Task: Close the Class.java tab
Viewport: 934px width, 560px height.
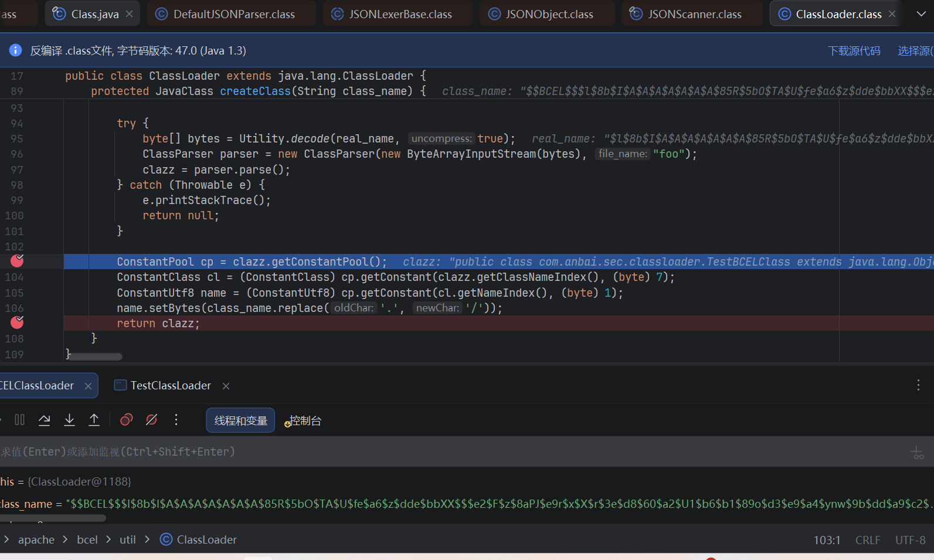Action: pyautogui.click(x=130, y=14)
